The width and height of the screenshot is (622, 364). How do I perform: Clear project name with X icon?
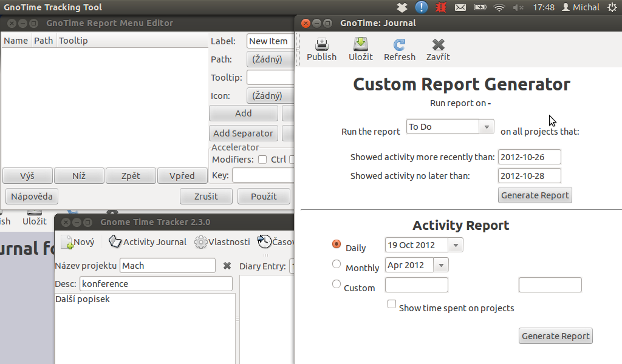227,266
